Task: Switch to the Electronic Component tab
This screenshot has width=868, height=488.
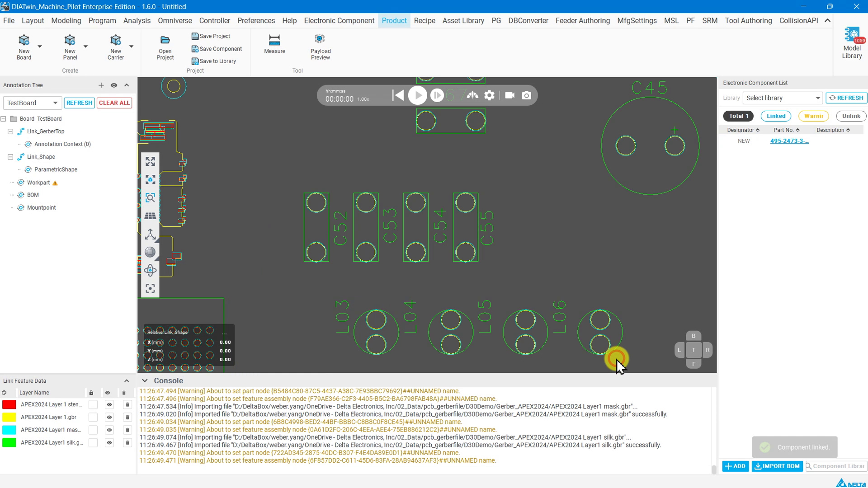Action: (x=339, y=21)
